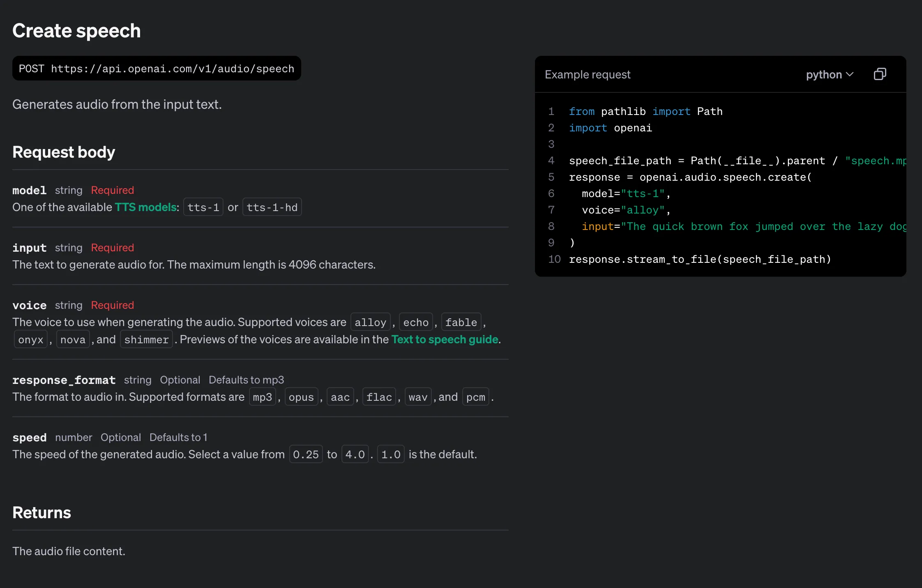This screenshot has width=922, height=588.
Task: Click the tts-1 model pill
Action: (x=203, y=207)
